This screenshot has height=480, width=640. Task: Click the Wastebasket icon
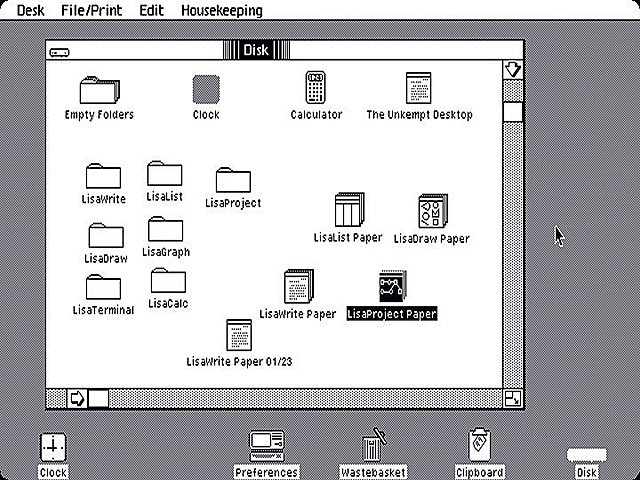[x=373, y=445]
